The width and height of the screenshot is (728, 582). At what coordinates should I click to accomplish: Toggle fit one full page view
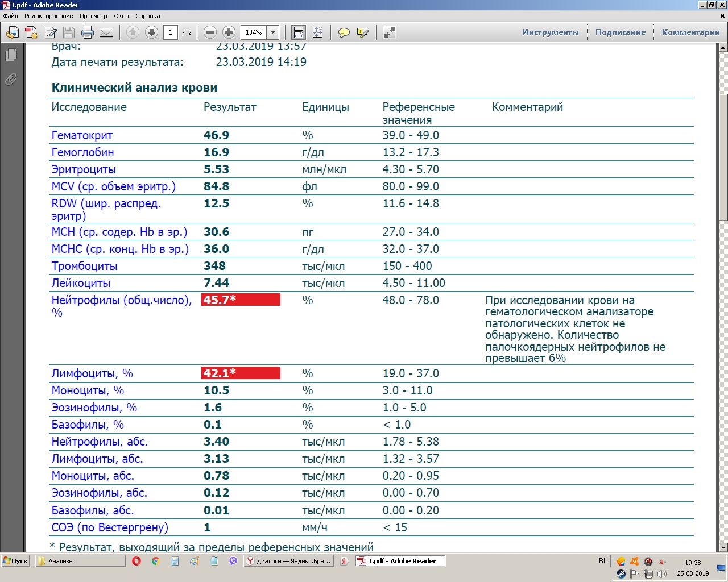317,32
